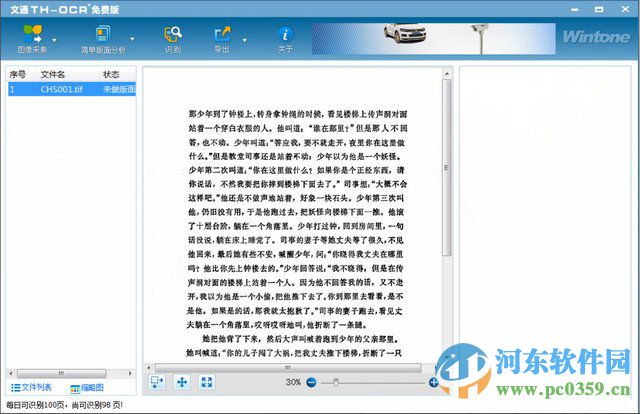Minimize the TH-OCR window
Viewport: 640px width, 414px height.
coord(575,9)
